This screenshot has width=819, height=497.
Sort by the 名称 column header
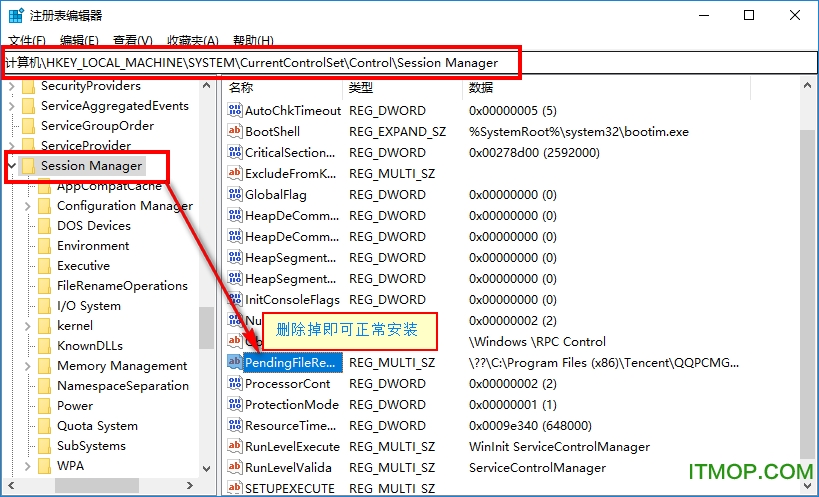(241, 88)
